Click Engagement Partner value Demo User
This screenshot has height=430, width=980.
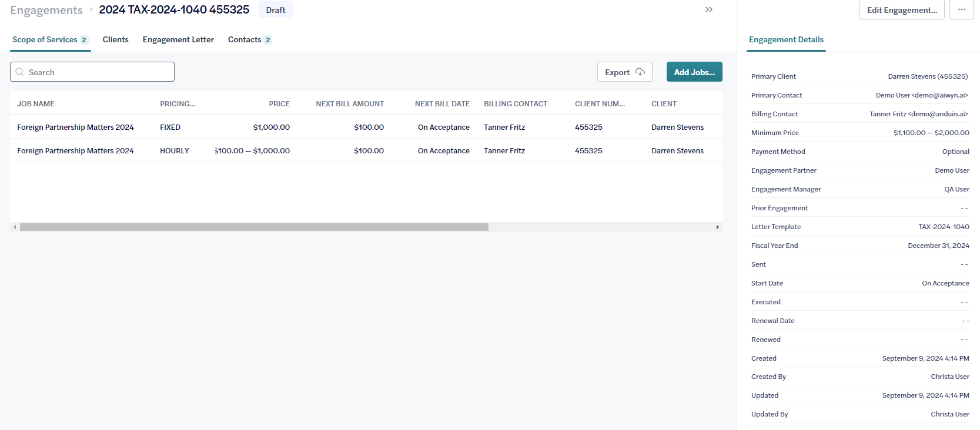(952, 170)
